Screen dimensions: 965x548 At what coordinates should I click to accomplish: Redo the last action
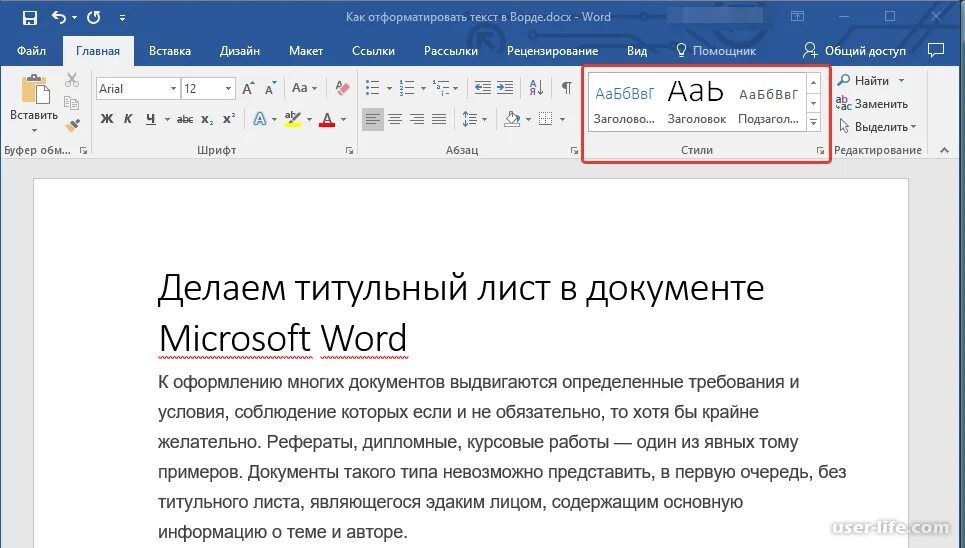point(94,17)
